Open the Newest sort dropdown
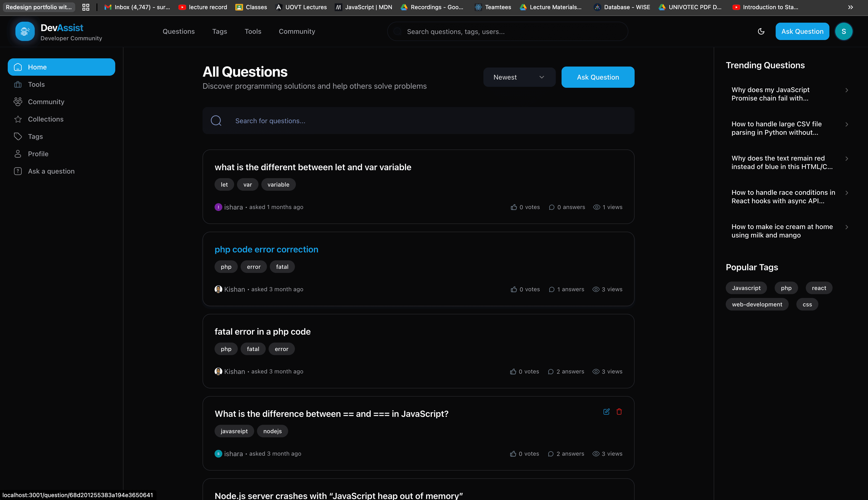This screenshot has width=868, height=500. [x=519, y=77]
